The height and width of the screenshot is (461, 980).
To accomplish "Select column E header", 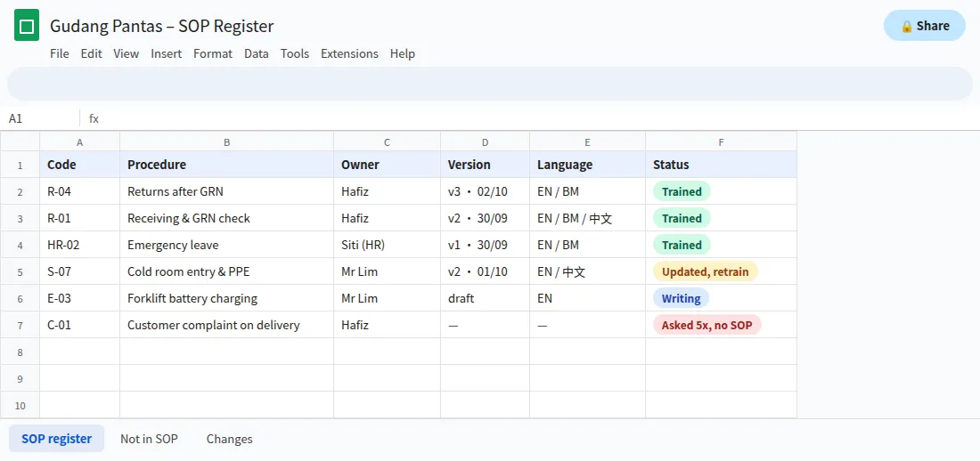I will [587, 142].
